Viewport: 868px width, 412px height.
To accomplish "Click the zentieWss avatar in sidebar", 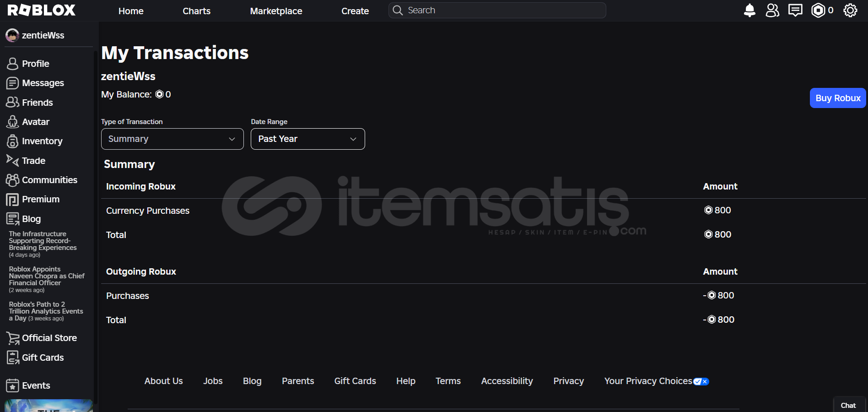I will [x=12, y=35].
